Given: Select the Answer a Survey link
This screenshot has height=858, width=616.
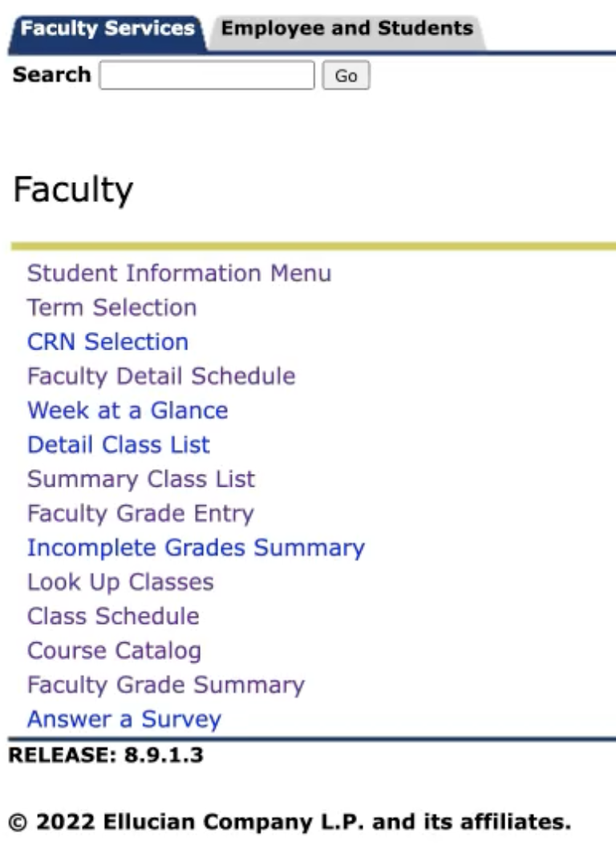Looking at the screenshot, I should click(x=124, y=719).
